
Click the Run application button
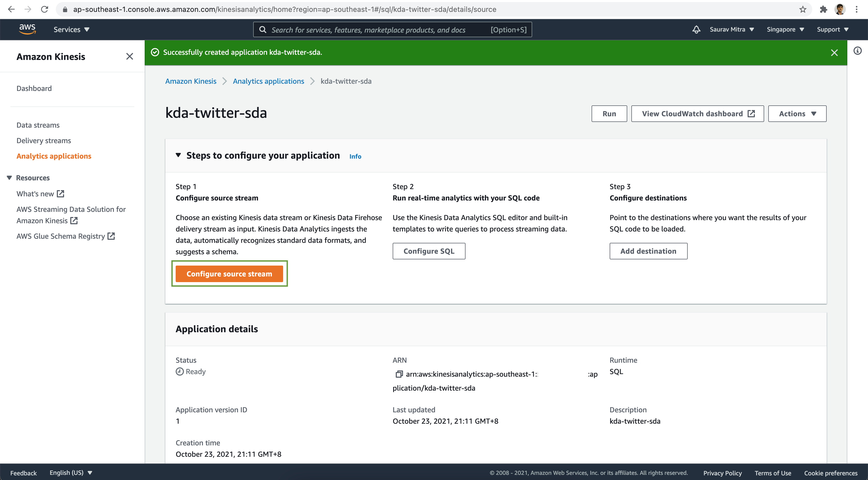pos(609,113)
